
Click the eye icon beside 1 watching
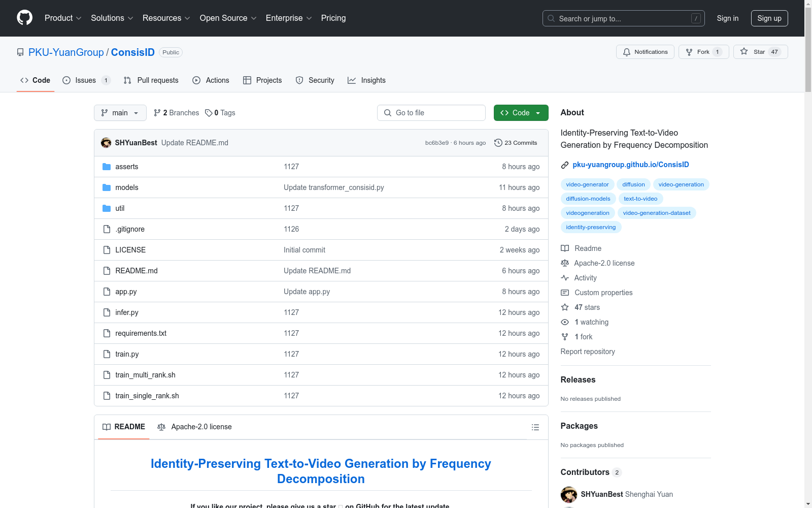[x=565, y=322]
